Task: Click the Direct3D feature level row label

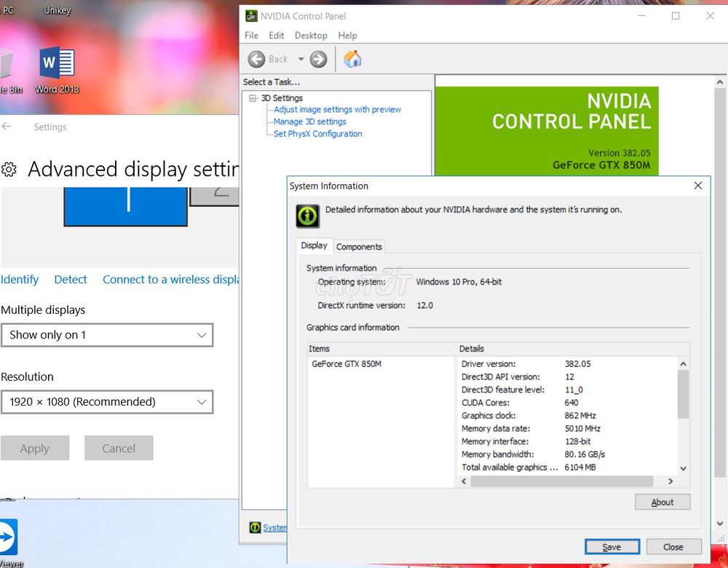Action: [x=503, y=390]
